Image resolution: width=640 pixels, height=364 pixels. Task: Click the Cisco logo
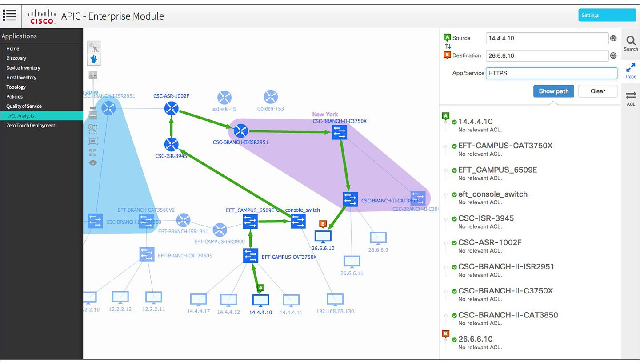coord(42,16)
